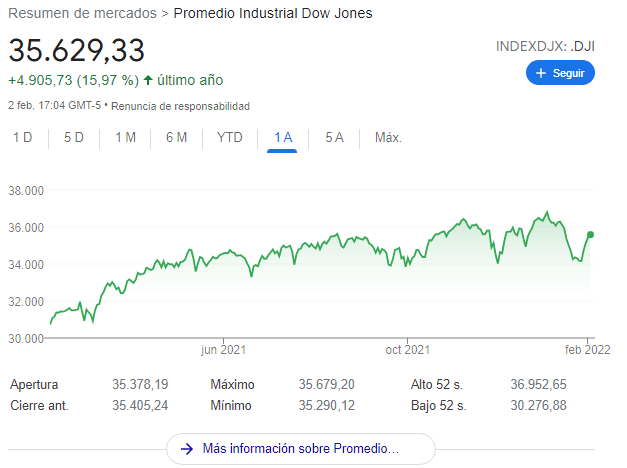Select the 5 D time range tab
Image resolution: width=627 pixels, height=468 pixels.
coord(74,137)
